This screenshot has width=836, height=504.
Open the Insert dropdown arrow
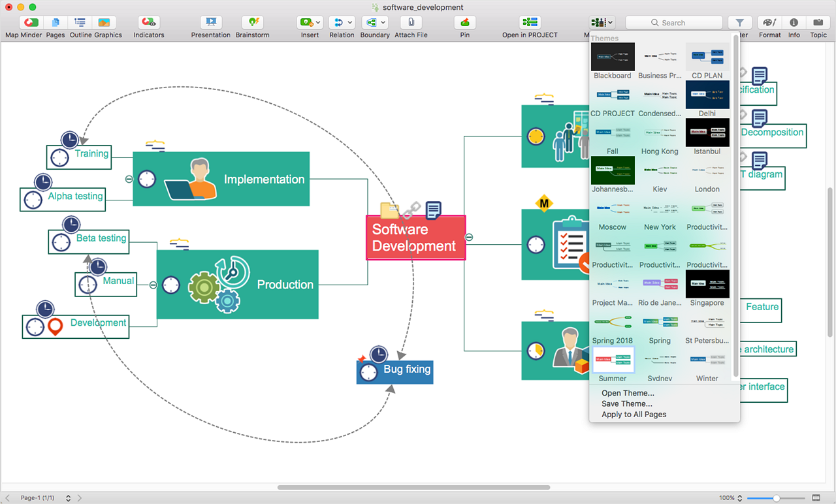point(318,23)
